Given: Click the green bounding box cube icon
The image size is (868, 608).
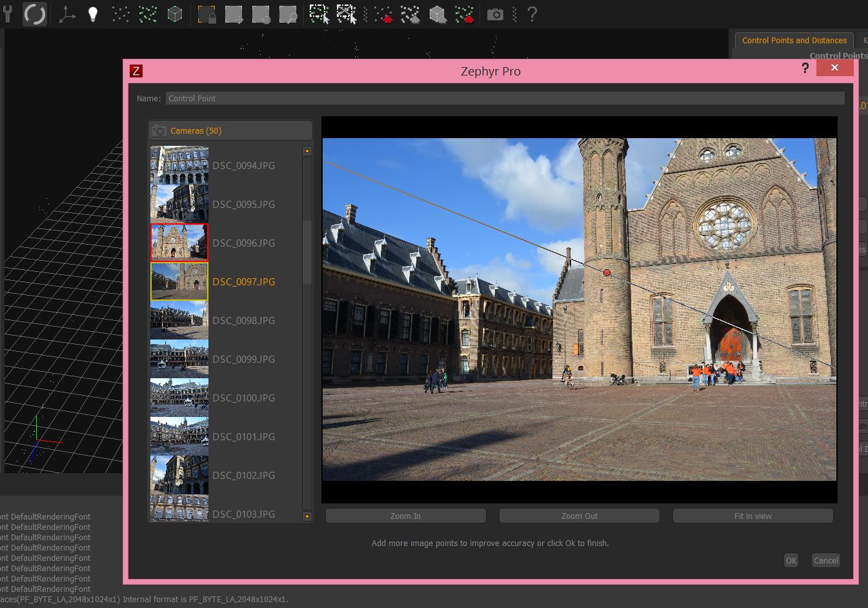Looking at the screenshot, I should click(175, 14).
